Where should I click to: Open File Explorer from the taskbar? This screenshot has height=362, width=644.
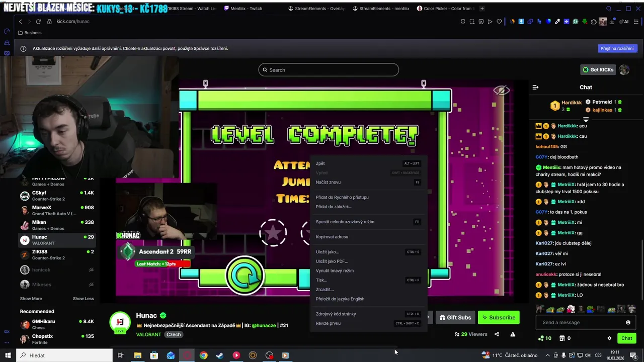(137, 355)
